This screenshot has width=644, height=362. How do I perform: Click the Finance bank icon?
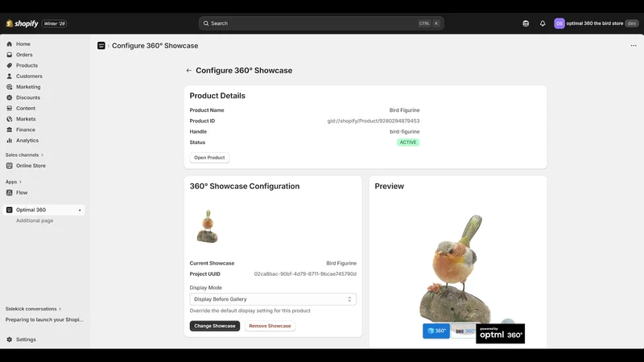pyautogui.click(x=10, y=130)
